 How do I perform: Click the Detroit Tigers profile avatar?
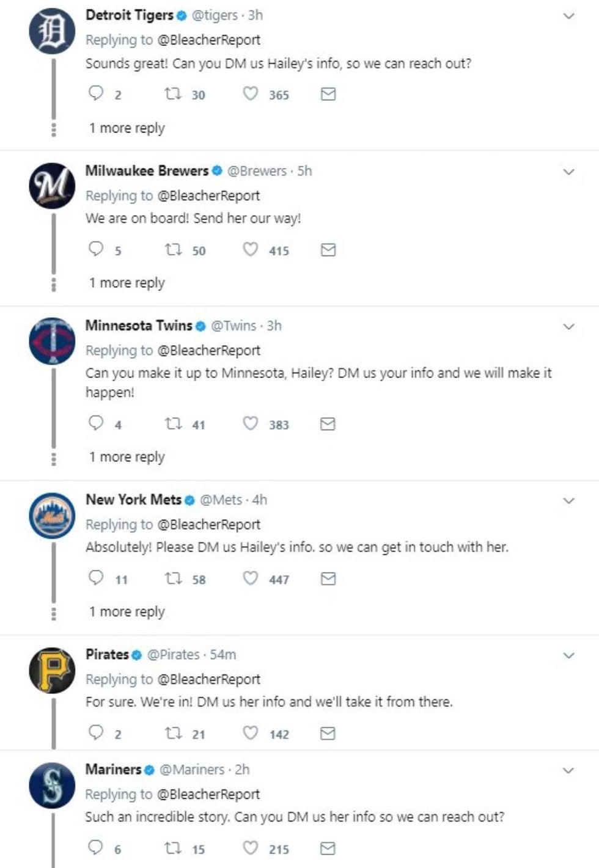click(x=52, y=31)
